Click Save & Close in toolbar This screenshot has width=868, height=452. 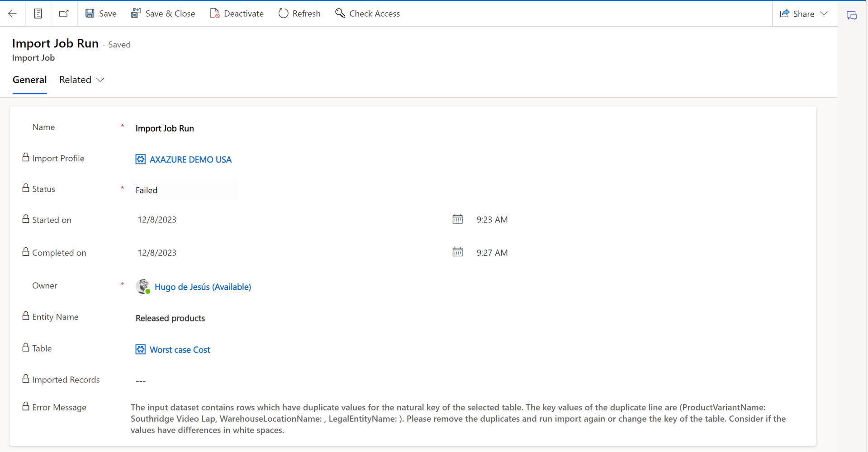163,14
